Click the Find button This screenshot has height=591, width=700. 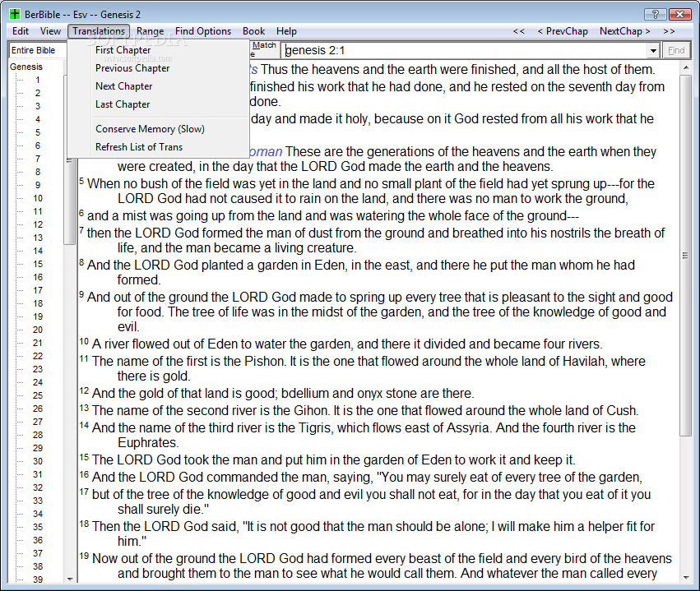(676, 50)
